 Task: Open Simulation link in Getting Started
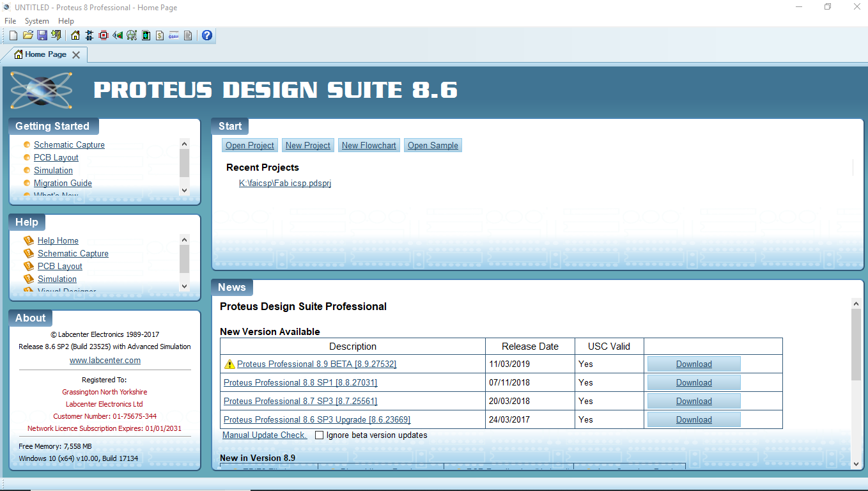[x=53, y=170]
